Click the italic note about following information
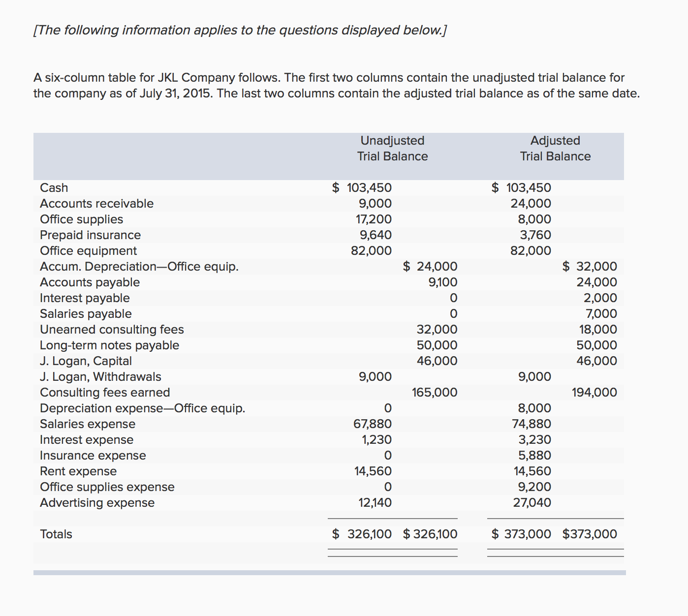The width and height of the screenshot is (688, 616). click(240, 31)
